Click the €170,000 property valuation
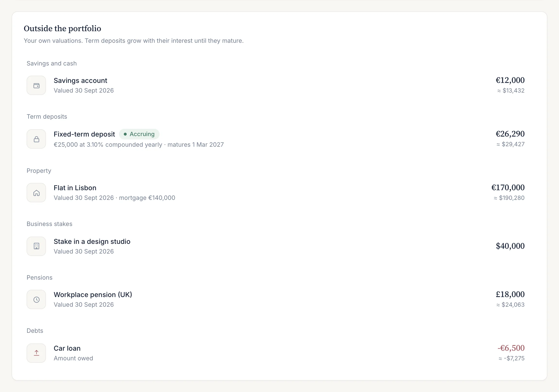 pos(508,188)
